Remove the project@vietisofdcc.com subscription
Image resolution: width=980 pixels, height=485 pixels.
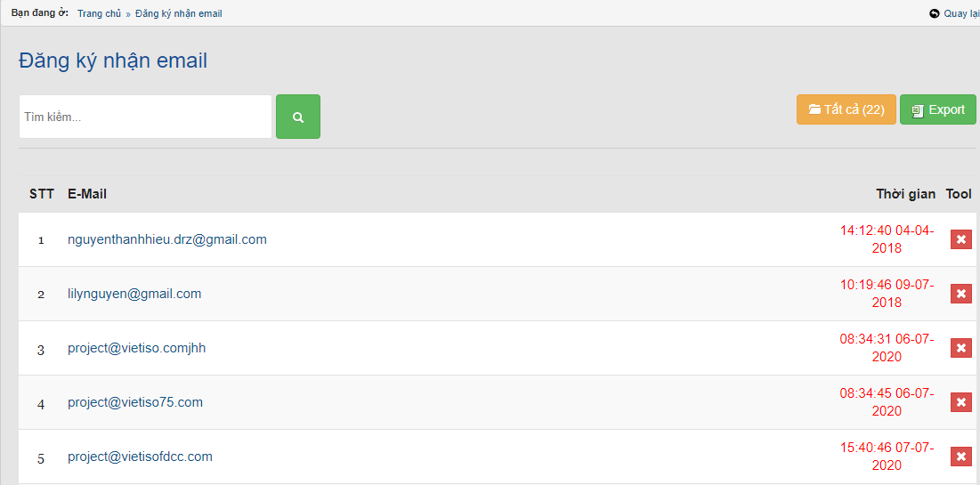pyautogui.click(x=960, y=457)
